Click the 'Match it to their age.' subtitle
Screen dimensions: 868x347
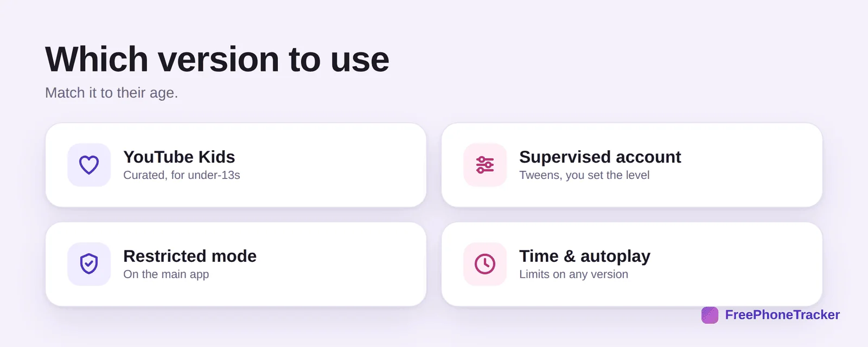(x=111, y=93)
